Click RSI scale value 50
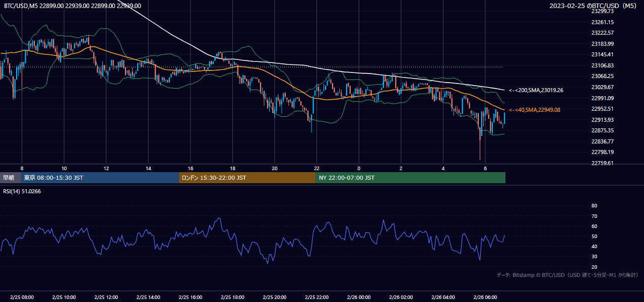This screenshot has height=302, width=644. point(594,236)
